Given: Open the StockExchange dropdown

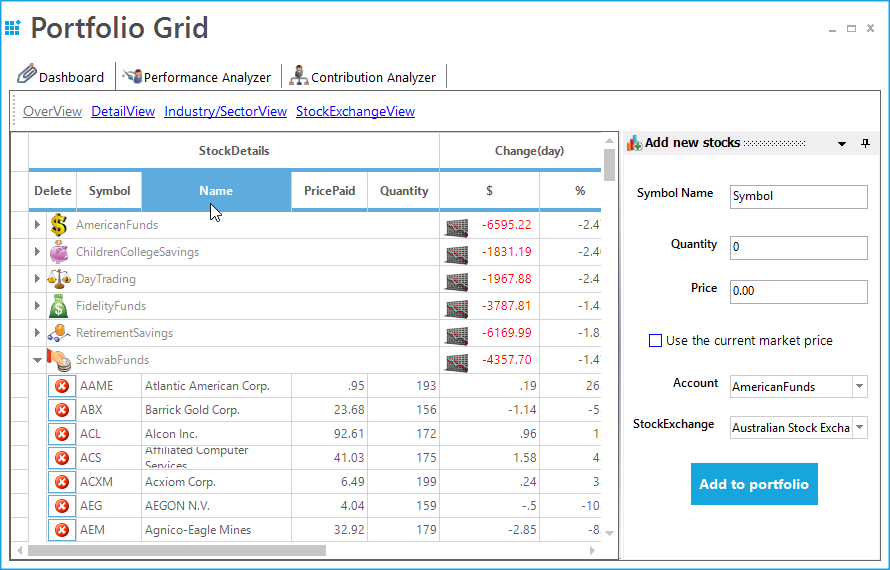Looking at the screenshot, I should coord(859,428).
